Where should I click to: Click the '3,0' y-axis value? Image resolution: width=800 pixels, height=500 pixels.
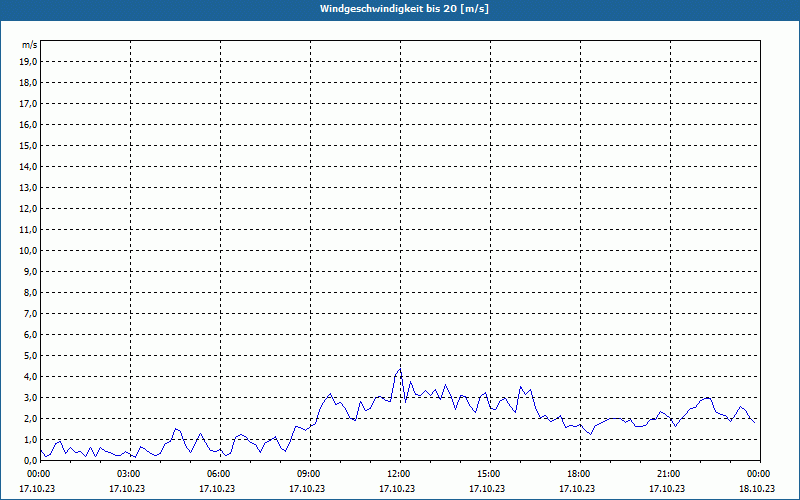click(30, 397)
